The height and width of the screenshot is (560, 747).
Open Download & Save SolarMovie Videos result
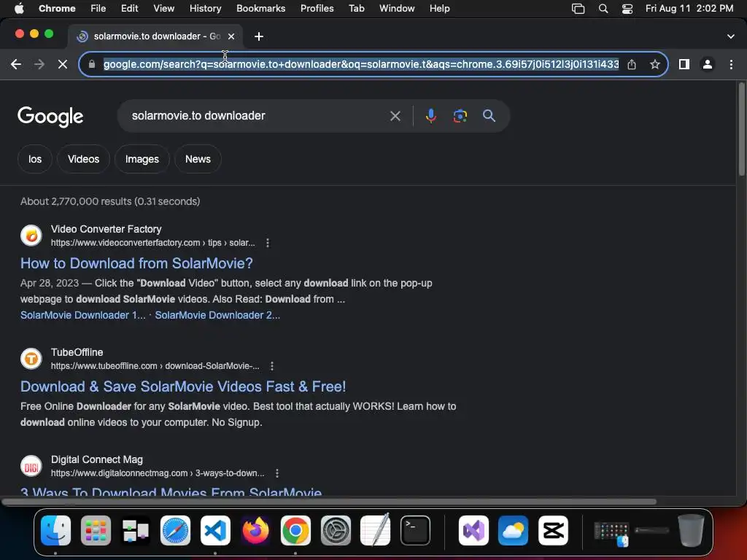(x=183, y=386)
